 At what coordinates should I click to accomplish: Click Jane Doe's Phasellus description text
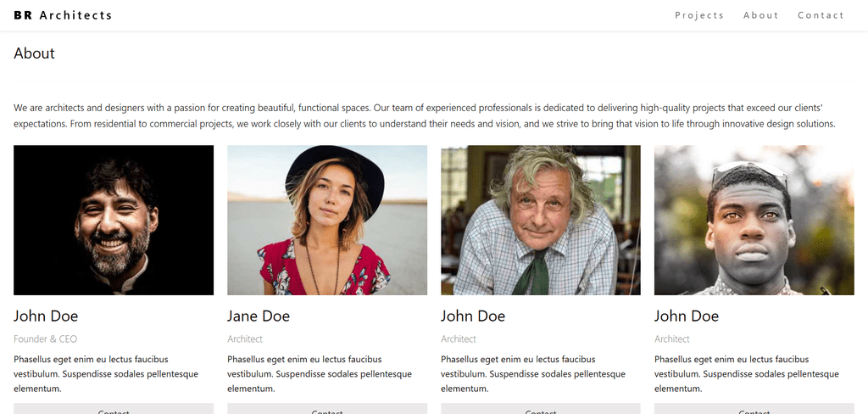pyautogui.click(x=320, y=373)
